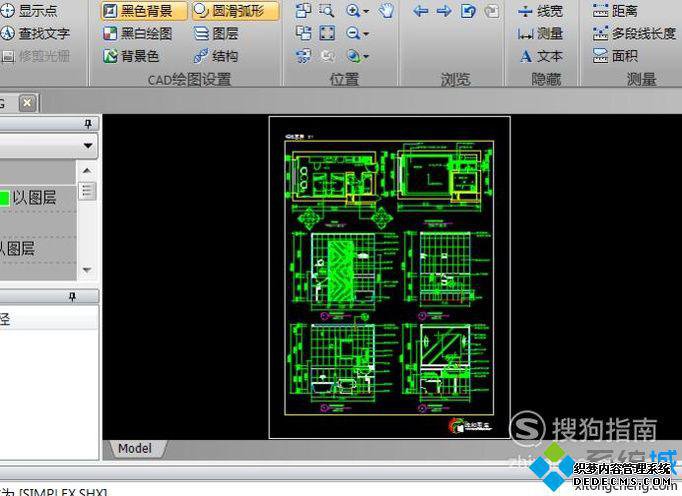Pin the upper left panel
This screenshot has width=682, height=496.
click(88, 124)
